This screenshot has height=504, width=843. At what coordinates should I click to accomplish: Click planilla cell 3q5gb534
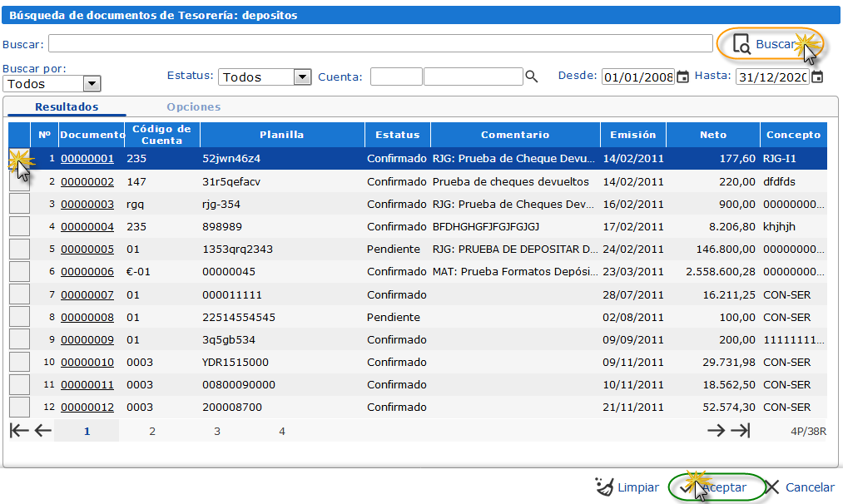click(229, 339)
